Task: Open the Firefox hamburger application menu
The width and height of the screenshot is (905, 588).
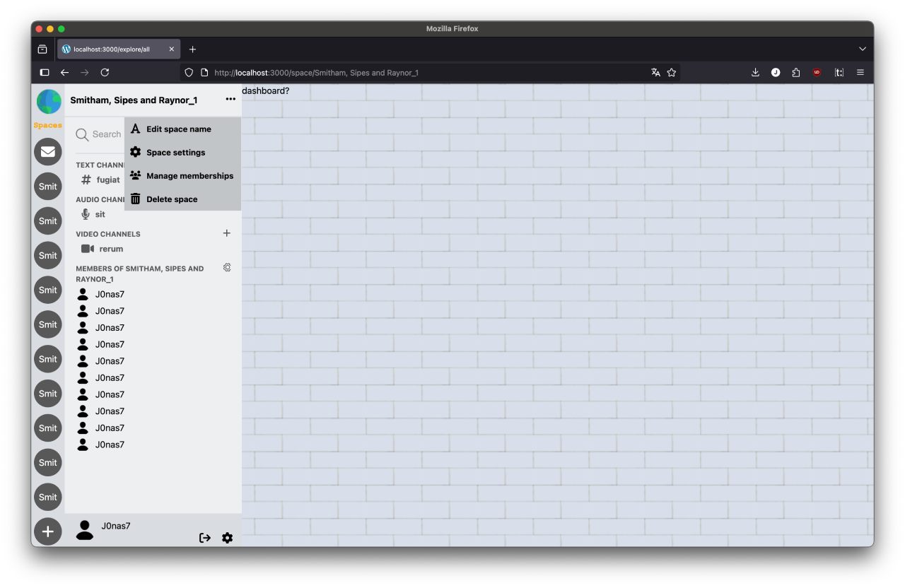Action: tap(860, 72)
